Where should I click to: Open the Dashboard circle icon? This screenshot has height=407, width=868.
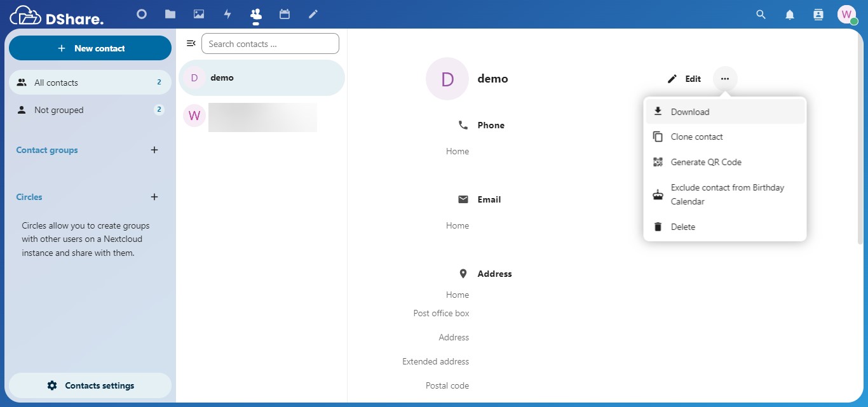click(142, 14)
